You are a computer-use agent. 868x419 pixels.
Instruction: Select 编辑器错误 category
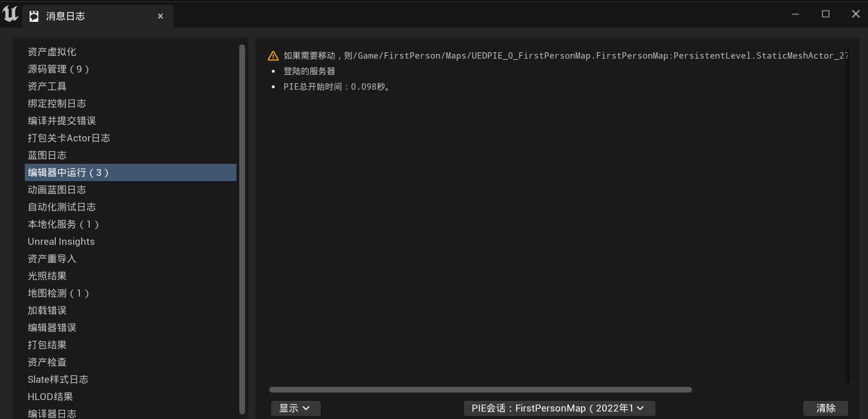pos(131,328)
